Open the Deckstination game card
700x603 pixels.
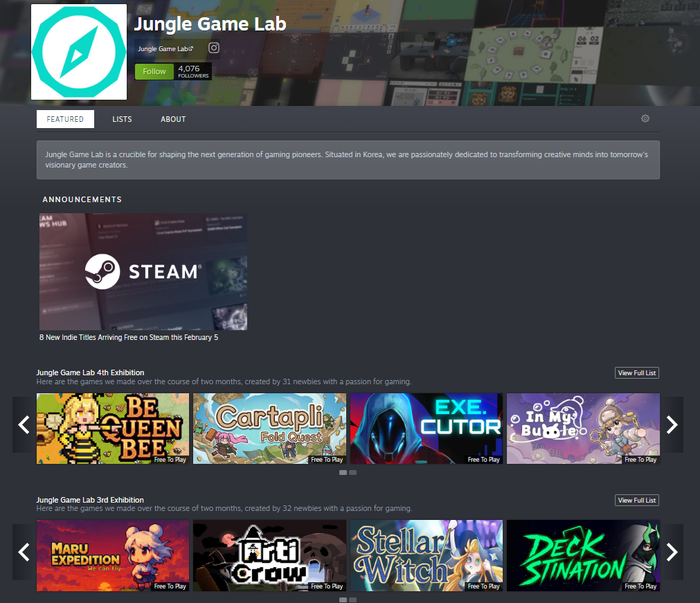coord(583,556)
